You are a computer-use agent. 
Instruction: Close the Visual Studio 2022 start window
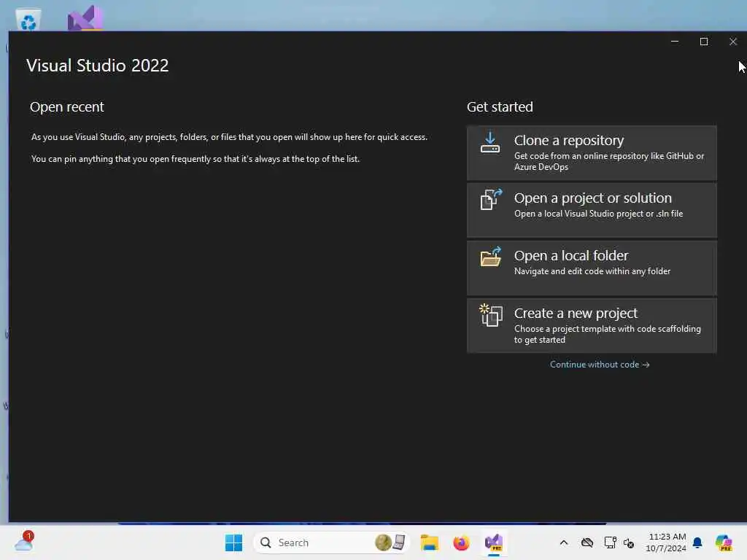tap(733, 42)
